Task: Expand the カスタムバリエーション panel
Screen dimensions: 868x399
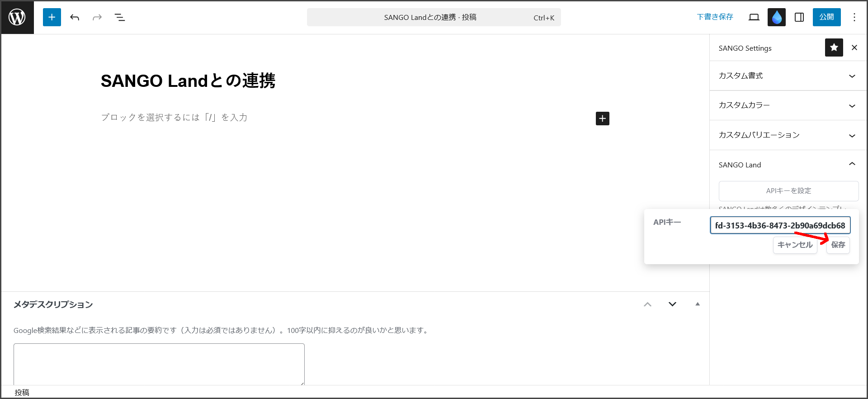Action: [788, 135]
